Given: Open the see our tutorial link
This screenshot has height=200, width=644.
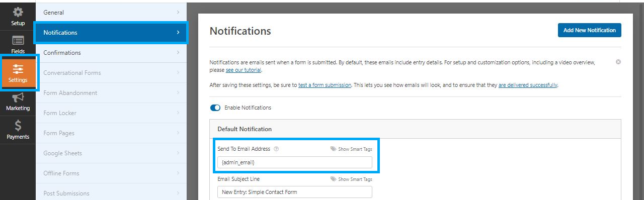Looking at the screenshot, I should coord(244,70).
